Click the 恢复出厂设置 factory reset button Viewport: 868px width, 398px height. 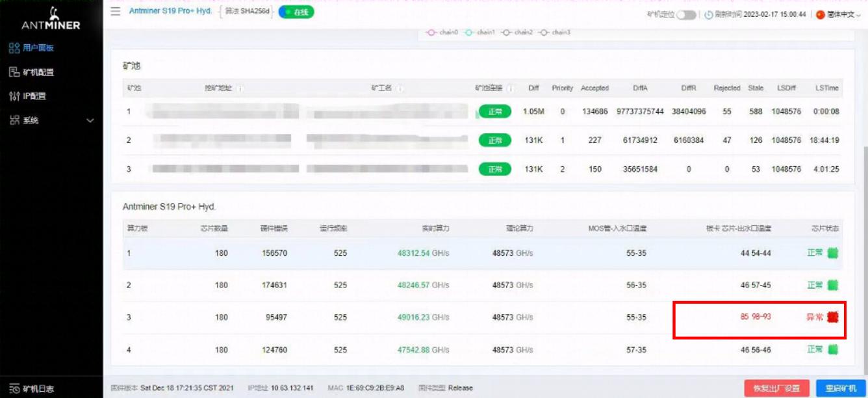point(776,386)
